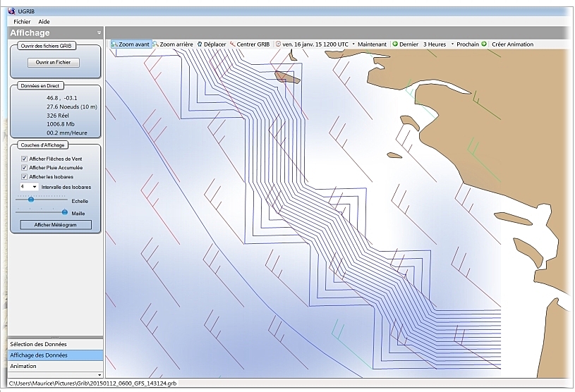Screen dimensions: 575x392
Task: Click the green Dernier arrow icon
Action: click(395, 44)
